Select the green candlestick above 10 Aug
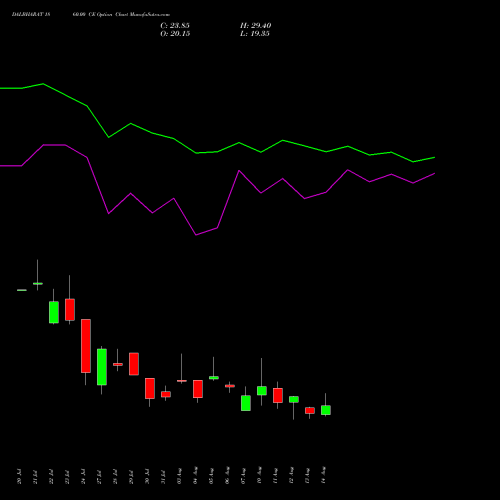 [x=262, y=391]
